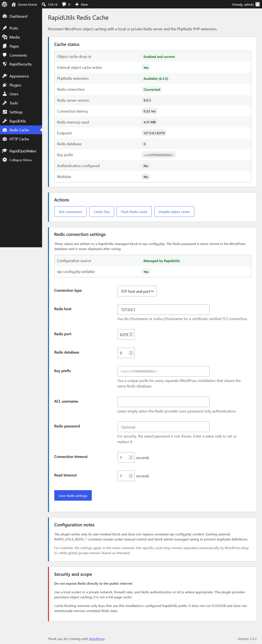The height and width of the screenshot is (644, 262).
Task: Click the Read timeout stepper arrows
Action: pos(131,476)
